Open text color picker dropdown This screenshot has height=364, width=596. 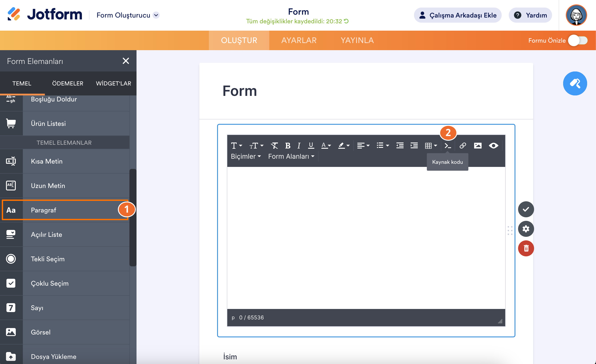coord(329,146)
